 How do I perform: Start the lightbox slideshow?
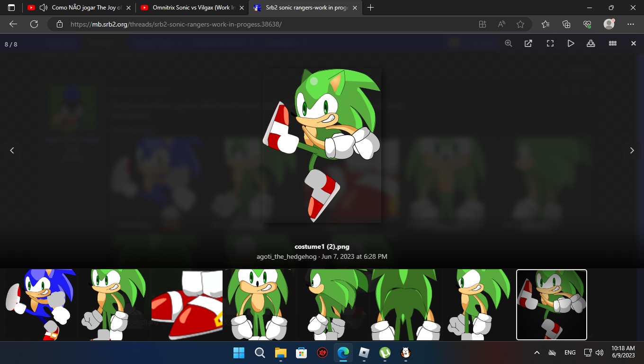coord(571,44)
